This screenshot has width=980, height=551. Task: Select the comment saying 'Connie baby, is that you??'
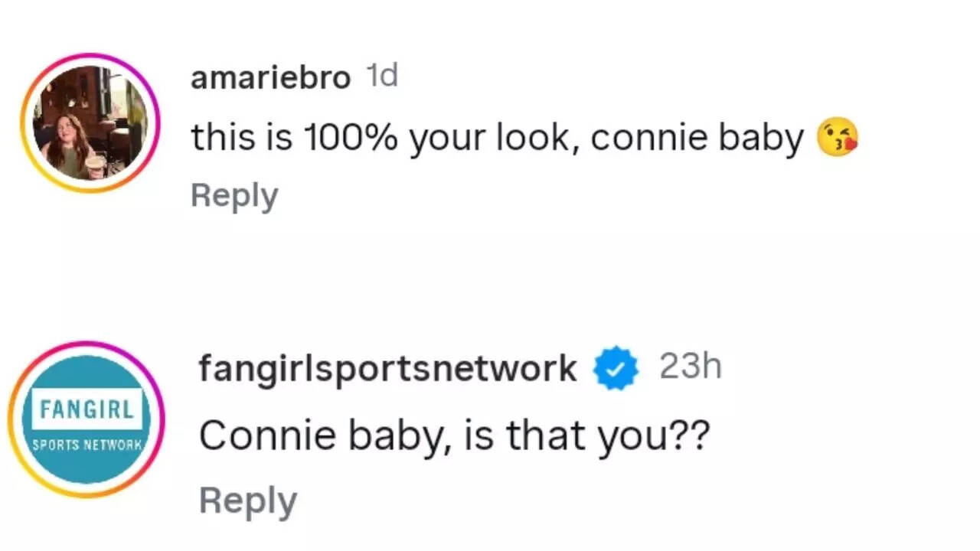pos(456,434)
